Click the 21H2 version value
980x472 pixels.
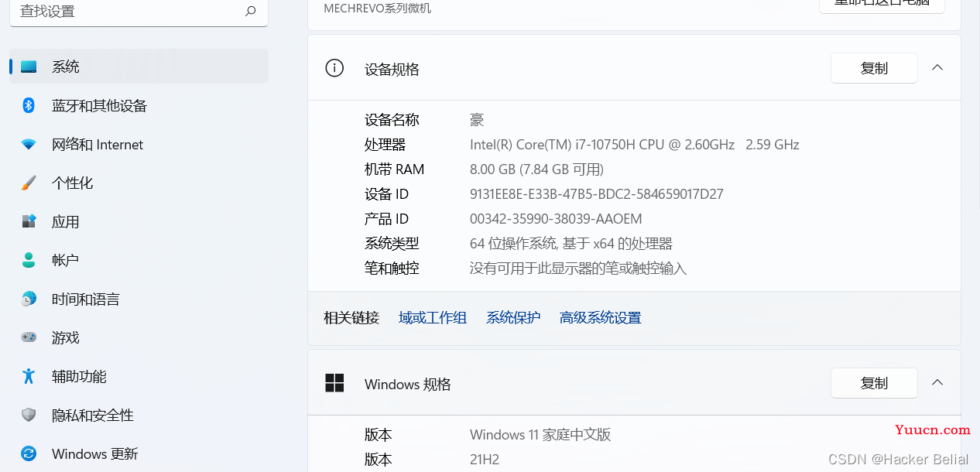[x=485, y=460]
